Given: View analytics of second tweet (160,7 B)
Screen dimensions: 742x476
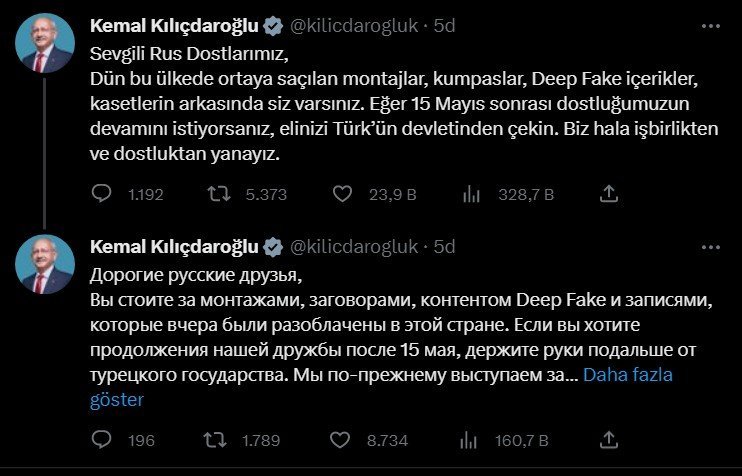Looking at the screenshot, I should pyautogui.click(x=471, y=440).
